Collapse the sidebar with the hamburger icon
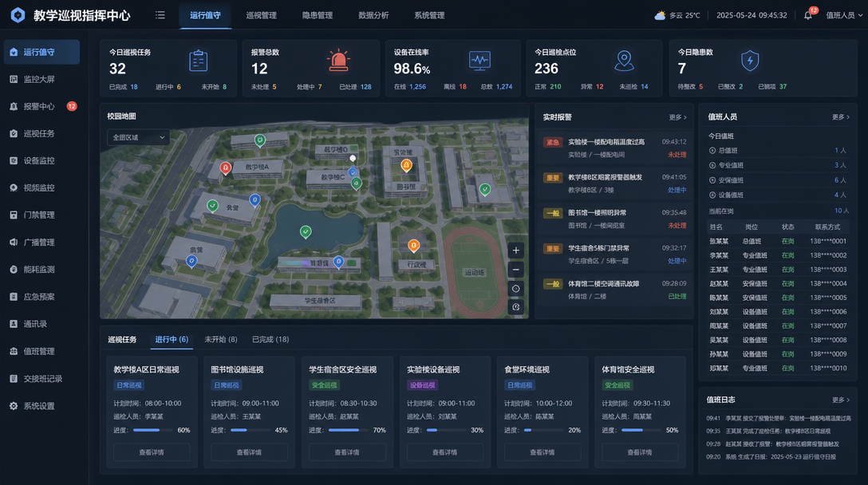The width and height of the screenshot is (868, 485). click(x=160, y=15)
